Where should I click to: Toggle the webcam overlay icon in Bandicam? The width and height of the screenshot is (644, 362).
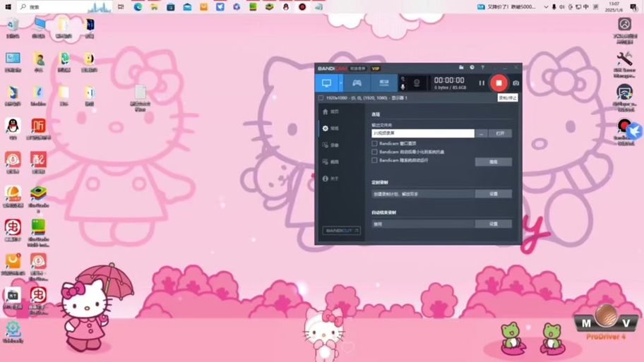(x=417, y=83)
